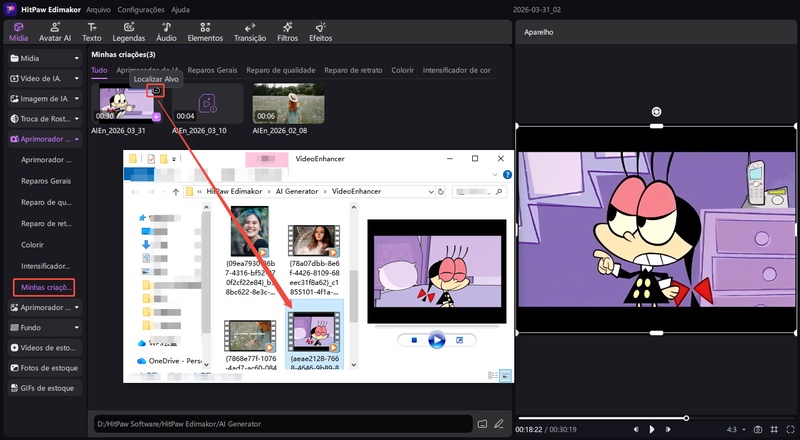Toggle the grid crop icon in preview
The height and width of the screenshot is (440, 800).
coord(774,429)
